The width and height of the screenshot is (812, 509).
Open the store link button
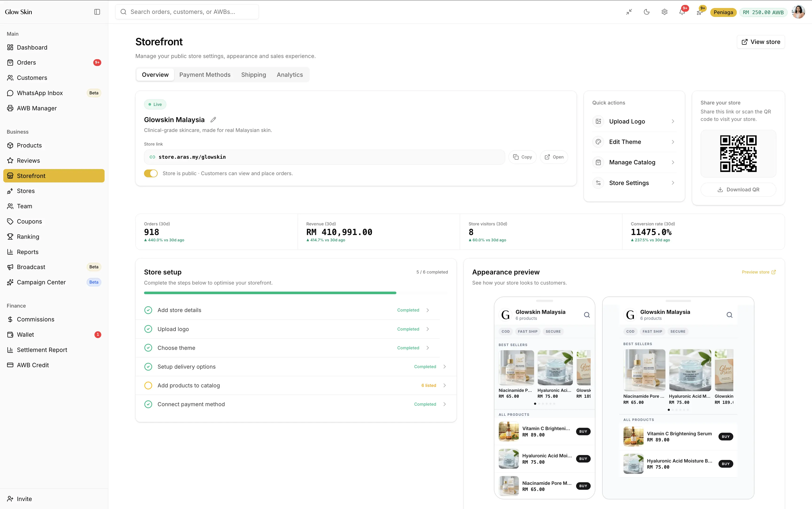[x=554, y=157]
